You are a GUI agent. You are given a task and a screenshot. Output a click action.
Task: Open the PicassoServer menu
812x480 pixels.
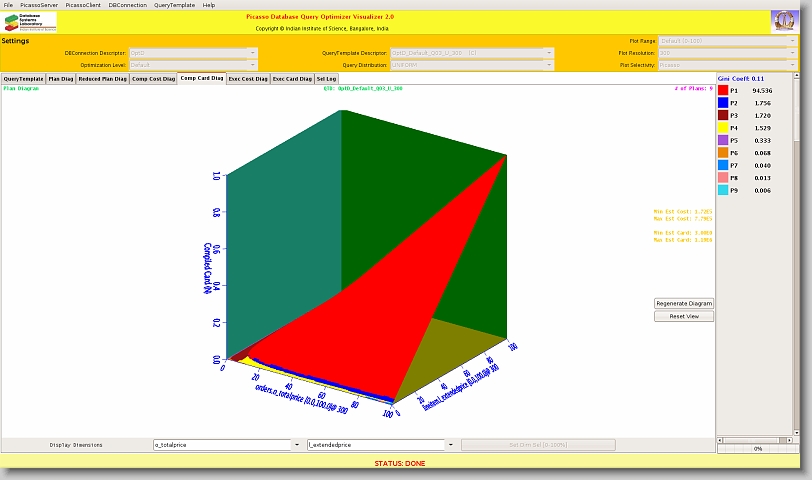pos(38,5)
